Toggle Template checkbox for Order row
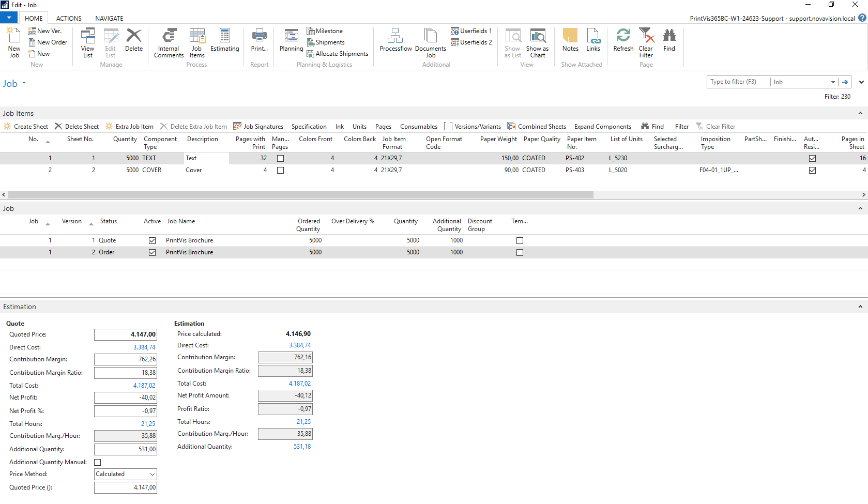 (520, 252)
